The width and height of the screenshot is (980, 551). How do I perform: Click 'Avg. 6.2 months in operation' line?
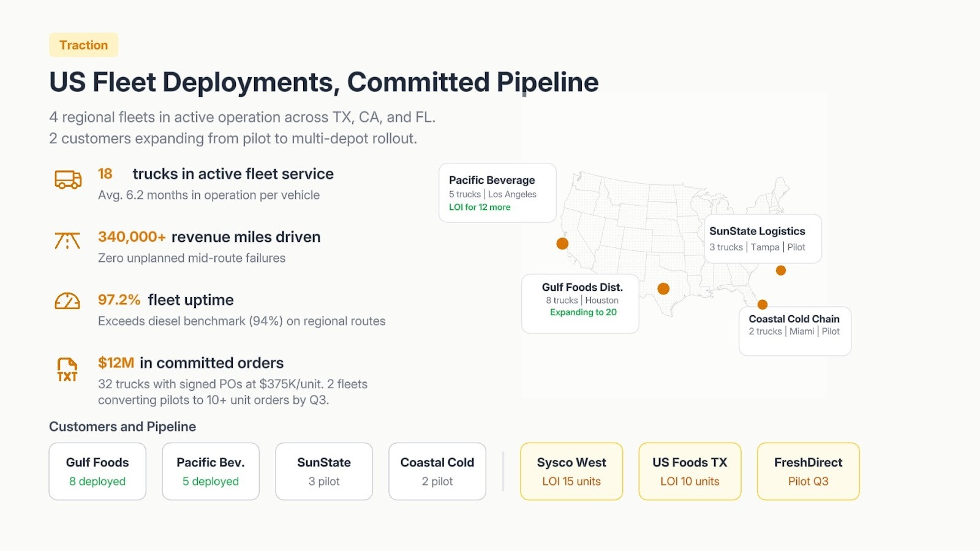tap(209, 195)
